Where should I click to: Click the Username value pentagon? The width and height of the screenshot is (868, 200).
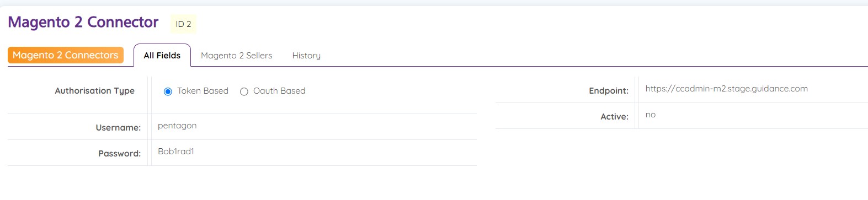click(177, 126)
